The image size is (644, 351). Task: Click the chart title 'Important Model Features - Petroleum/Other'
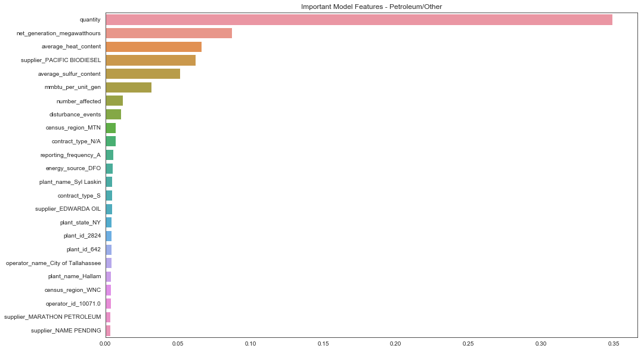click(x=371, y=7)
